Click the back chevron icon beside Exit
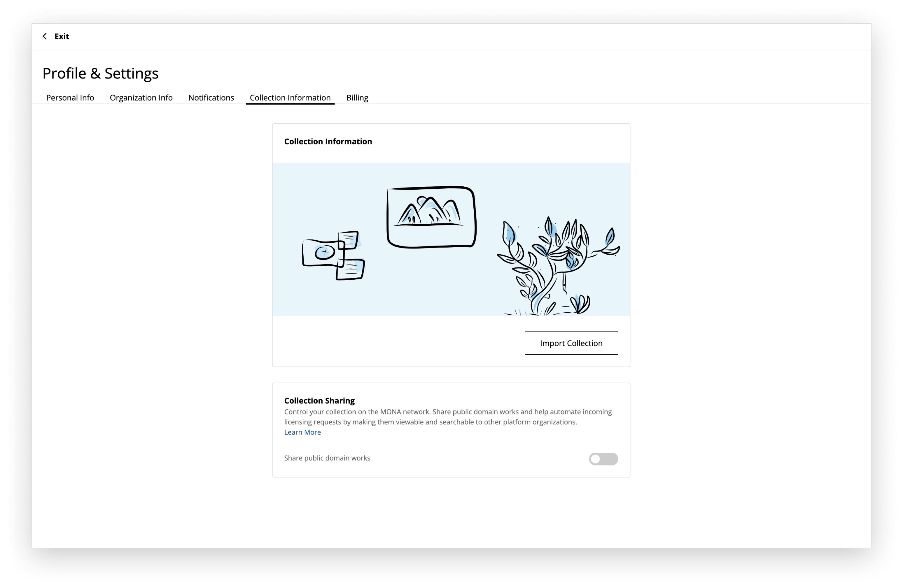 pyautogui.click(x=45, y=36)
